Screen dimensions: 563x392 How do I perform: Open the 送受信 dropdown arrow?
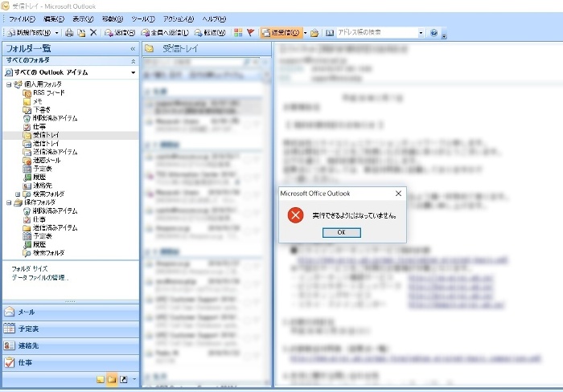click(305, 33)
